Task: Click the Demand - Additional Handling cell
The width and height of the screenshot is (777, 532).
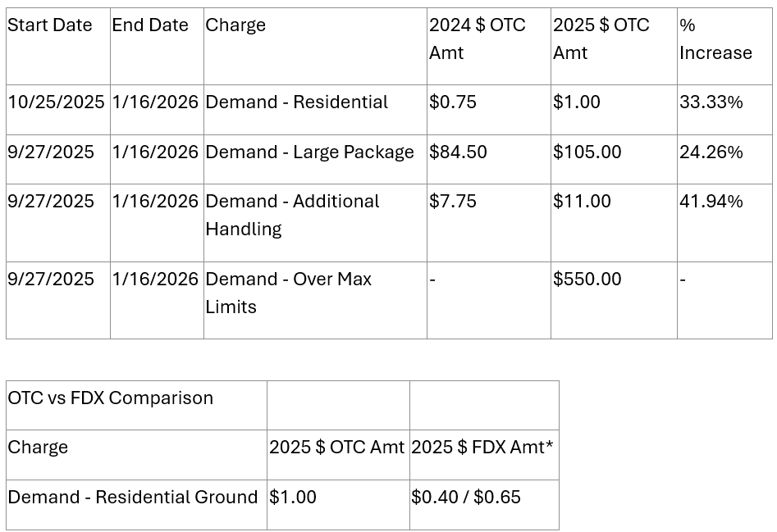Action: coord(315,223)
